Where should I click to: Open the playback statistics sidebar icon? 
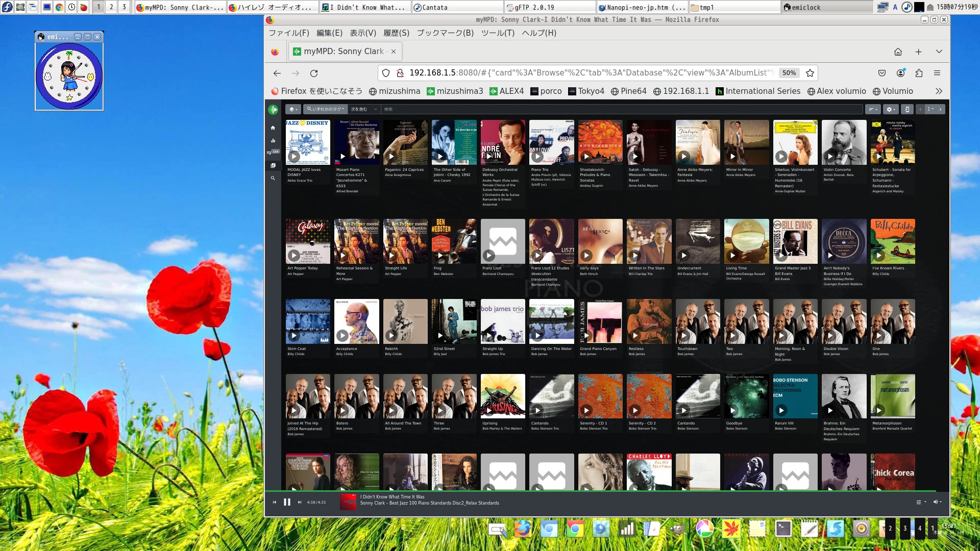pos(273,140)
